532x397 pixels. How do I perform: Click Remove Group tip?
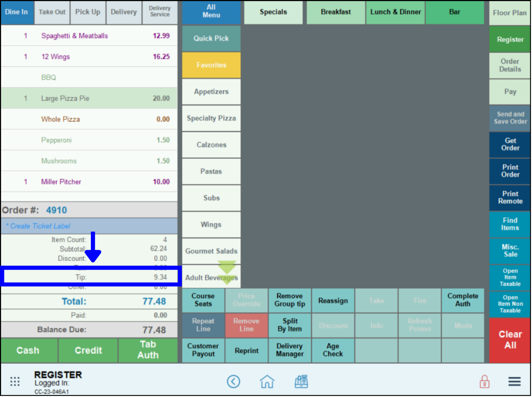[x=290, y=301]
